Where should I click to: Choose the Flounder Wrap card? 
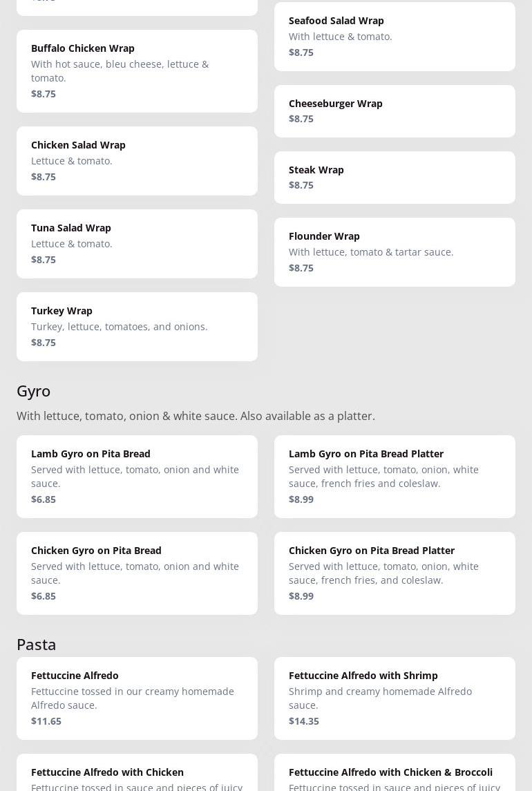tap(395, 251)
